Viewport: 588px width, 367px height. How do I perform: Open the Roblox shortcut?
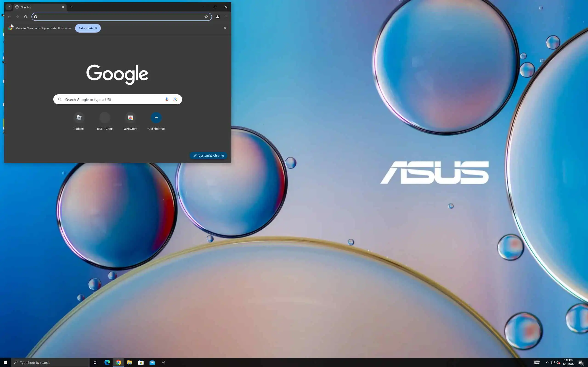[79, 118]
